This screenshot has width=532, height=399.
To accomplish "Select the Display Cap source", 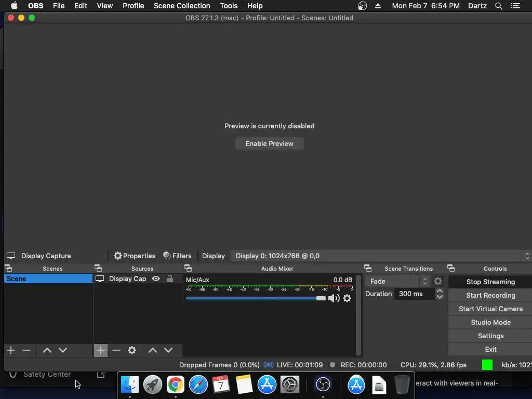I will tap(128, 278).
